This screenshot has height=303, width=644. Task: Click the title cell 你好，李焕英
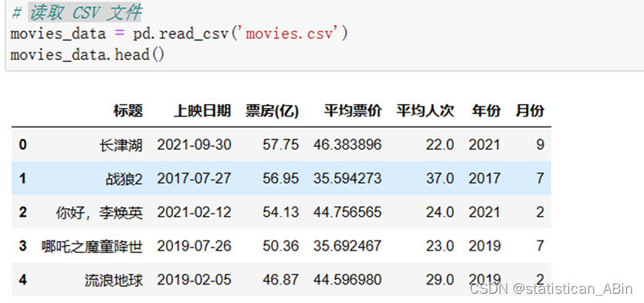pyautogui.click(x=100, y=212)
